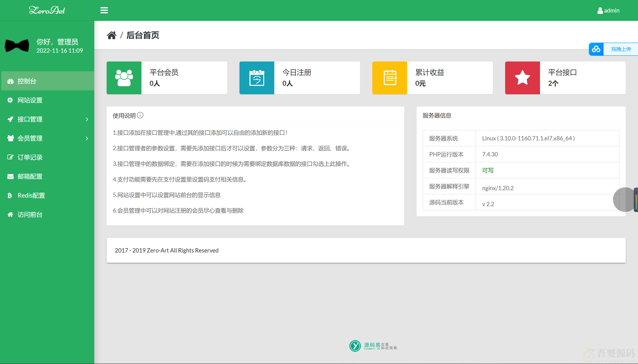Open the 会员管理 menu item
The image size is (638, 364).
[48, 138]
